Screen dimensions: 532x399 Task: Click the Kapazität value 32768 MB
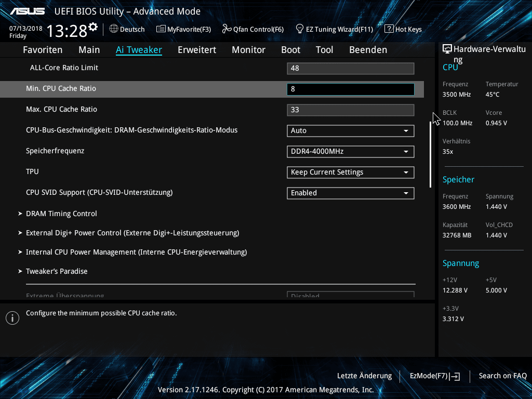pos(457,235)
